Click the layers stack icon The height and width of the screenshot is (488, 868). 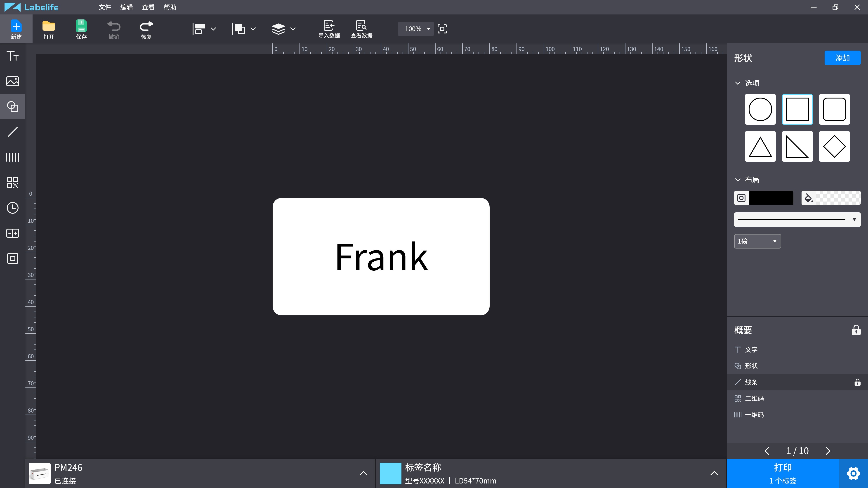click(278, 29)
